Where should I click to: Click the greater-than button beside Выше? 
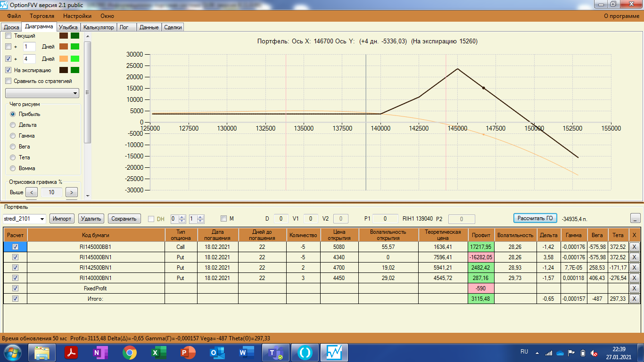[x=72, y=192]
